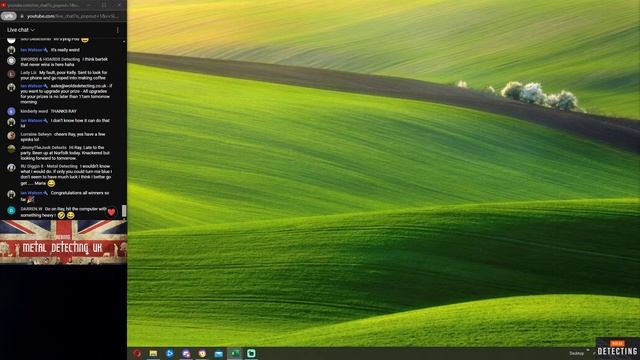Click Ian Watson's avatar beside "It's really weird"
640x360 pixels.
click(x=11, y=50)
